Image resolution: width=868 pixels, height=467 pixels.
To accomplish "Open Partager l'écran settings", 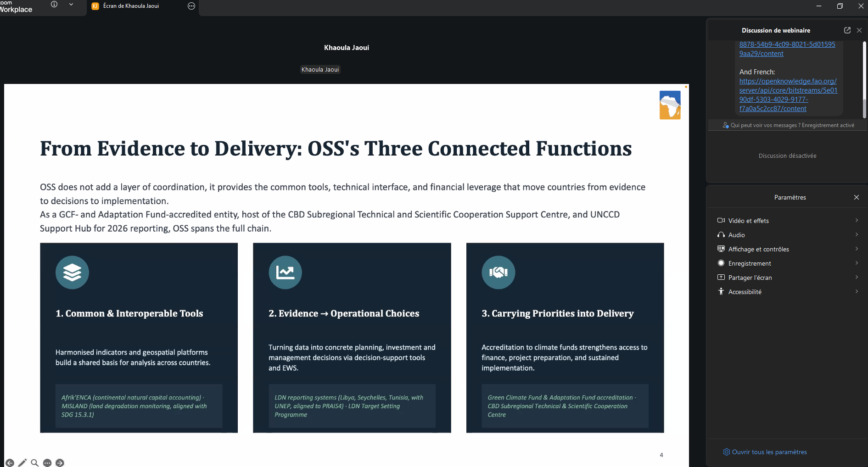I will click(788, 278).
